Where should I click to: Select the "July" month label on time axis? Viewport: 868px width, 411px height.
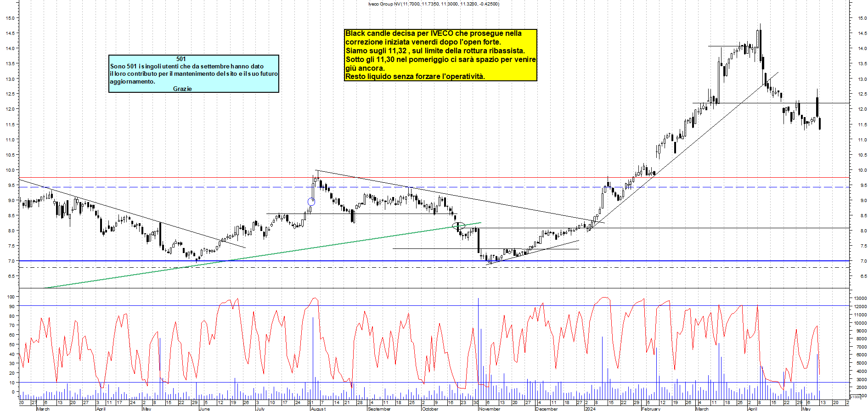click(260, 409)
